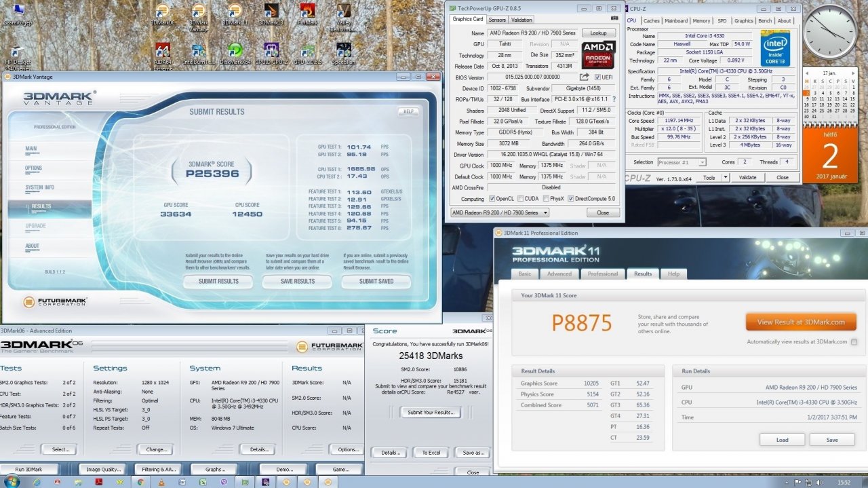Image resolution: width=868 pixels, height=488 pixels.
Task: Select OPTIONS in 3DMark Vantage sidebar
Action: click(x=34, y=168)
